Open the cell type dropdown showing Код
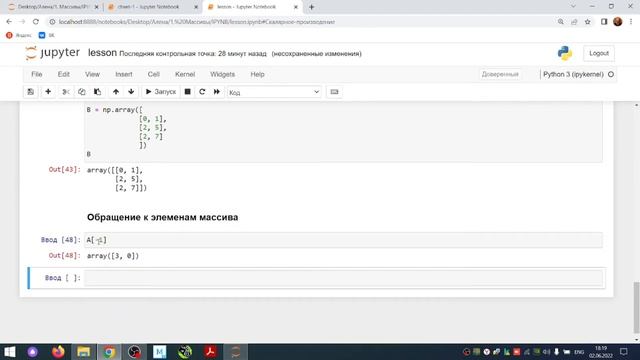 pos(274,92)
